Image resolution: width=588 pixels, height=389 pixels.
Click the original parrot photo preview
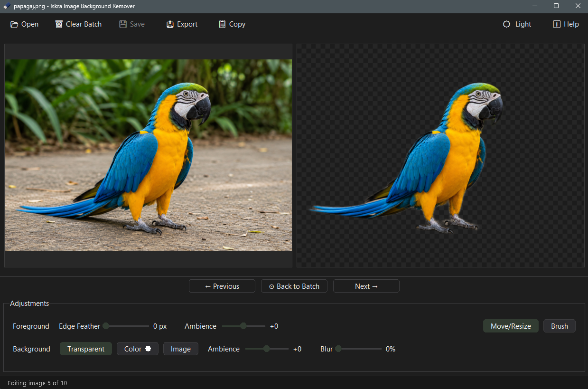(148, 155)
